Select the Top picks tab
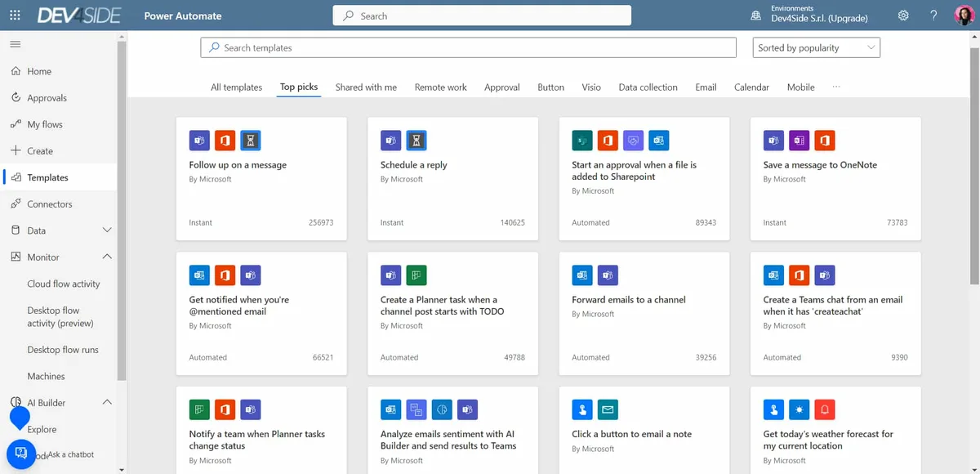Image resolution: width=980 pixels, height=474 pixels. point(299,87)
